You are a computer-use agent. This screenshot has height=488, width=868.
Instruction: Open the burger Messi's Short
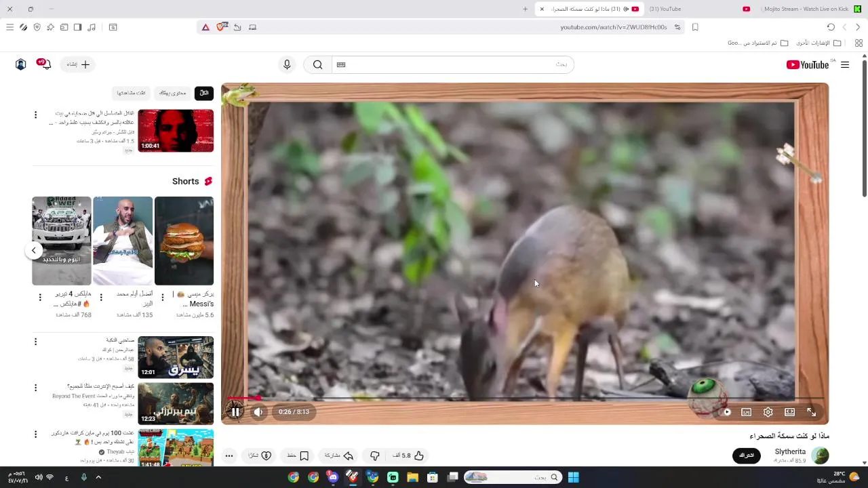184,241
